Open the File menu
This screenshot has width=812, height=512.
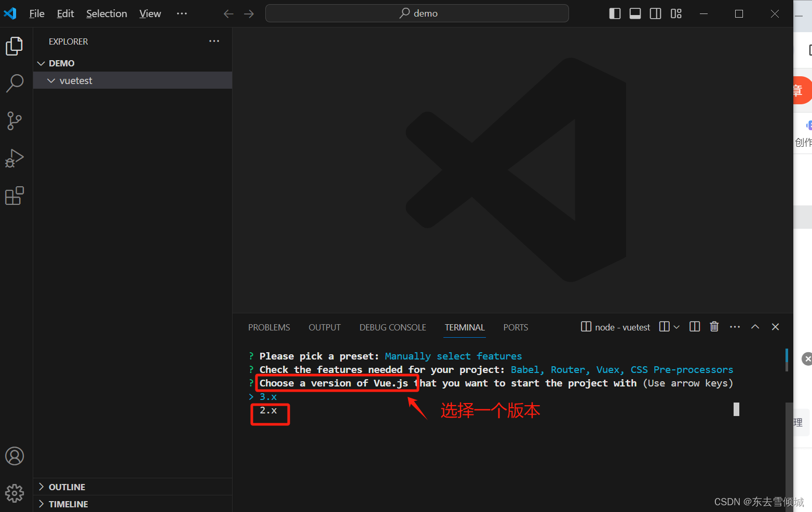37,13
